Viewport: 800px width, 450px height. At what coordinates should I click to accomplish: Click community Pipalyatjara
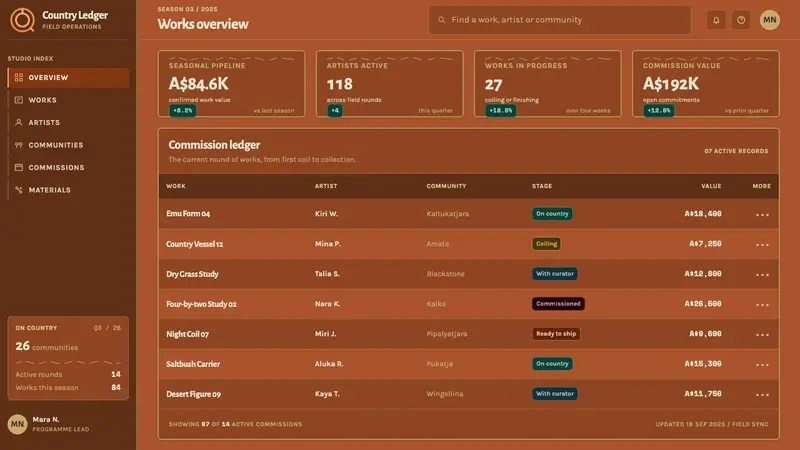pos(446,334)
